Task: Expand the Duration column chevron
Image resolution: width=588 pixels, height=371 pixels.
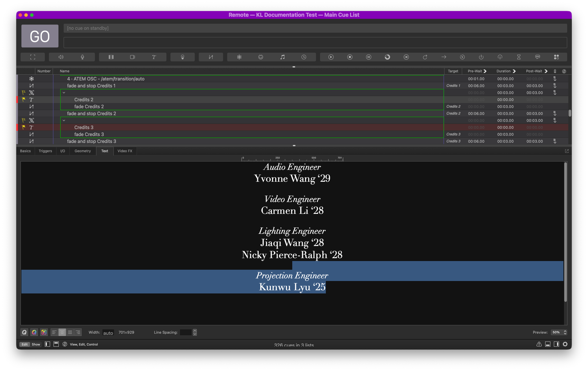Action: (x=514, y=71)
